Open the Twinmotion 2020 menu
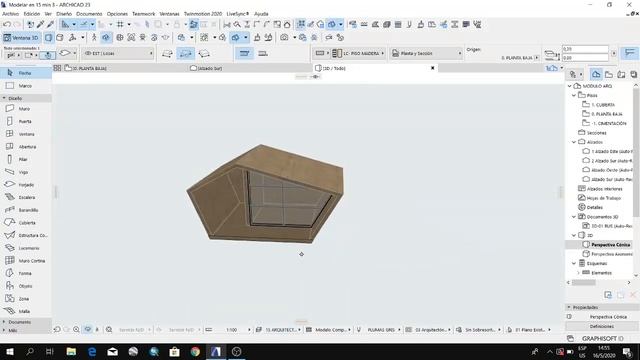Viewport: 640px width, 360px height. point(203,14)
